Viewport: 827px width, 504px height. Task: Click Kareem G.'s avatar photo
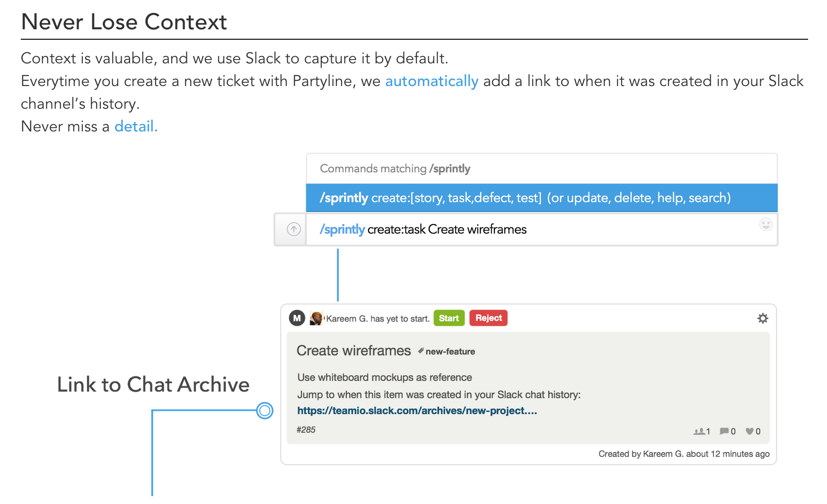[x=316, y=318]
